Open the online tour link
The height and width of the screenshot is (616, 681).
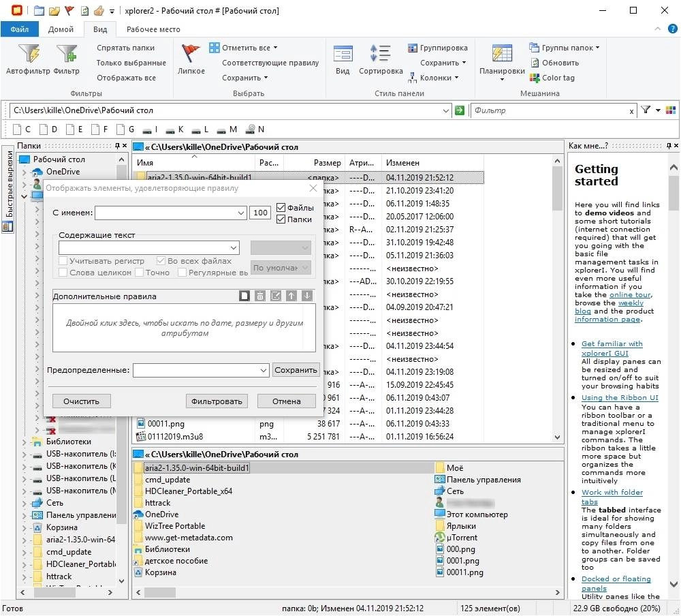pos(630,294)
